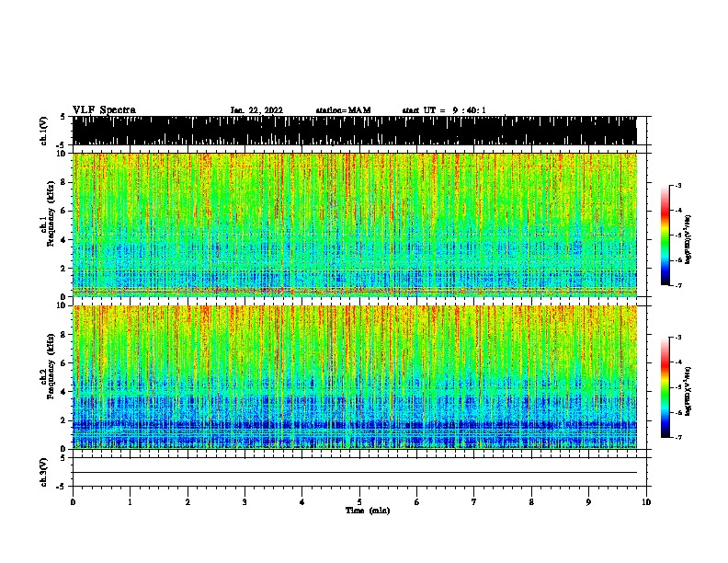This screenshot has height=563, width=728.
Task: Click the "-7" value on lower colorbar
Action: coord(678,437)
